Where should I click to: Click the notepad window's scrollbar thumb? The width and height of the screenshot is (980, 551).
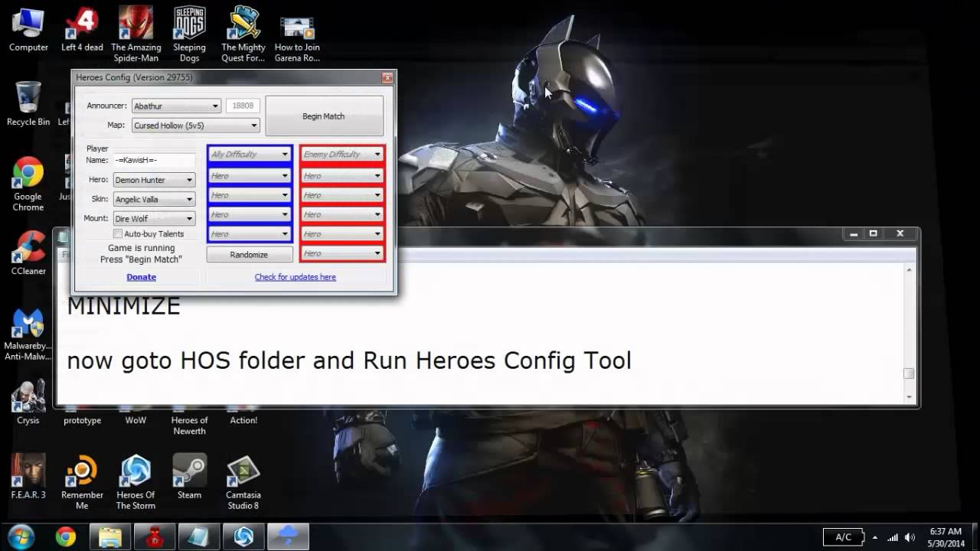[x=910, y=373]
